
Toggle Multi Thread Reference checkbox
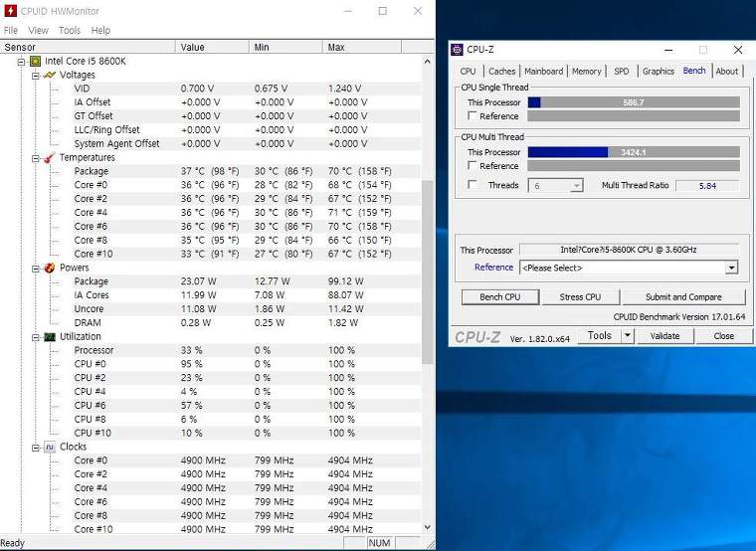[472, 165]
